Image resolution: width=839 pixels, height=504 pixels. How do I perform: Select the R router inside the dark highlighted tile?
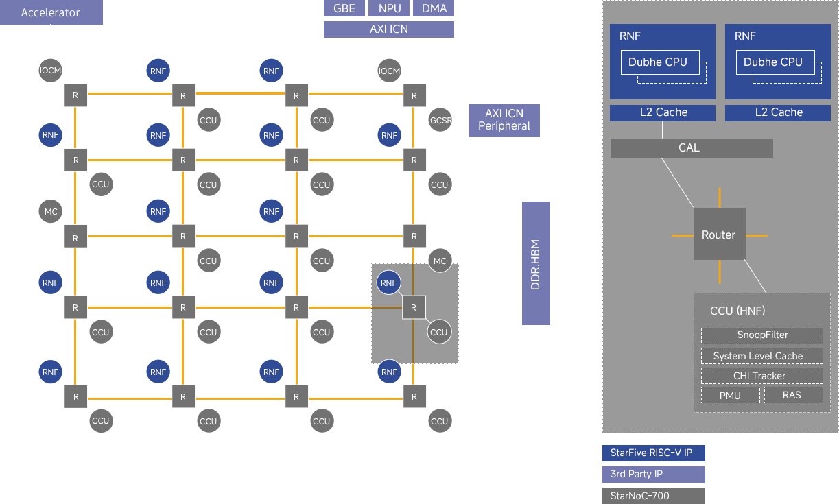coord(414,308)
